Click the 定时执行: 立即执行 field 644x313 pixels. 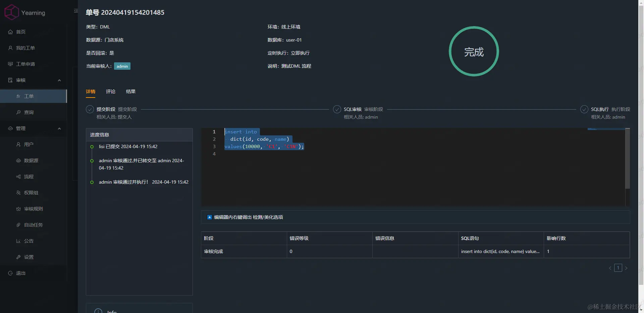[x=289, y=53]
